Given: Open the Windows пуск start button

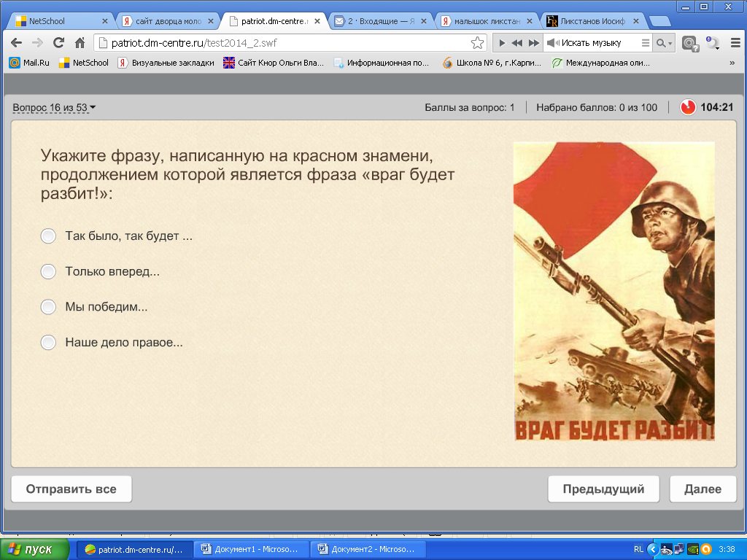Looking at the screenshot, I should point(35,550).
